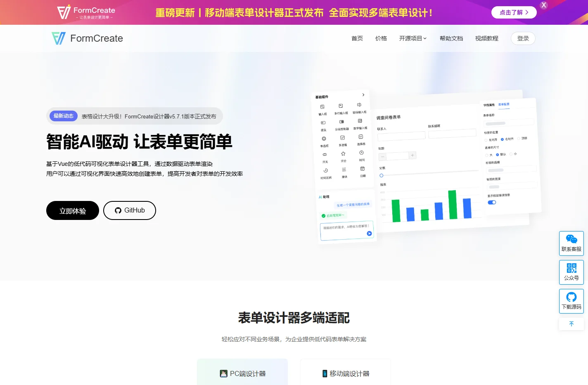The height and width of the screenshot is (385, 588).
Task: Click the 联系邮箱 input field
Action: (x=452, y=133)
